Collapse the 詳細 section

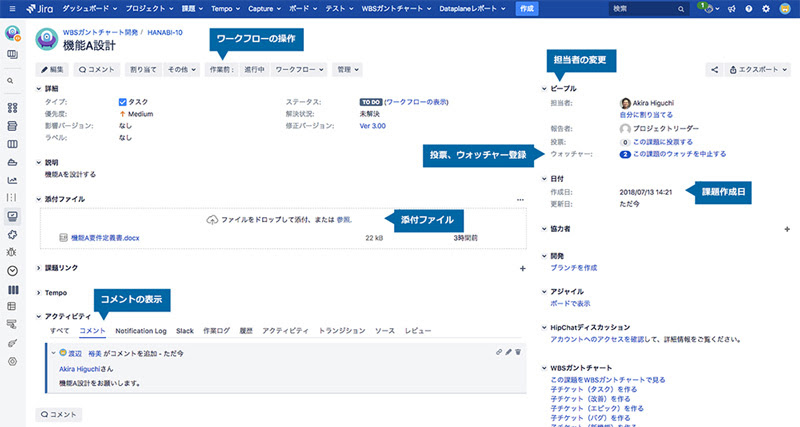click(x=39, y=89)
